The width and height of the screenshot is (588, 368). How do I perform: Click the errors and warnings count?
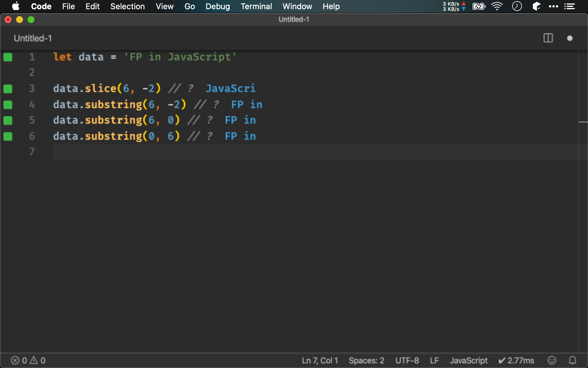click(x=28, y=360)
